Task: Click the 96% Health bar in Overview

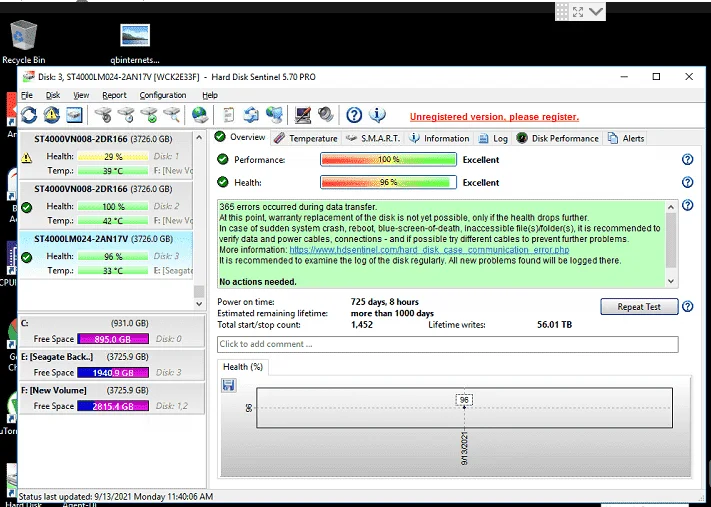Action: click(388, 182)
